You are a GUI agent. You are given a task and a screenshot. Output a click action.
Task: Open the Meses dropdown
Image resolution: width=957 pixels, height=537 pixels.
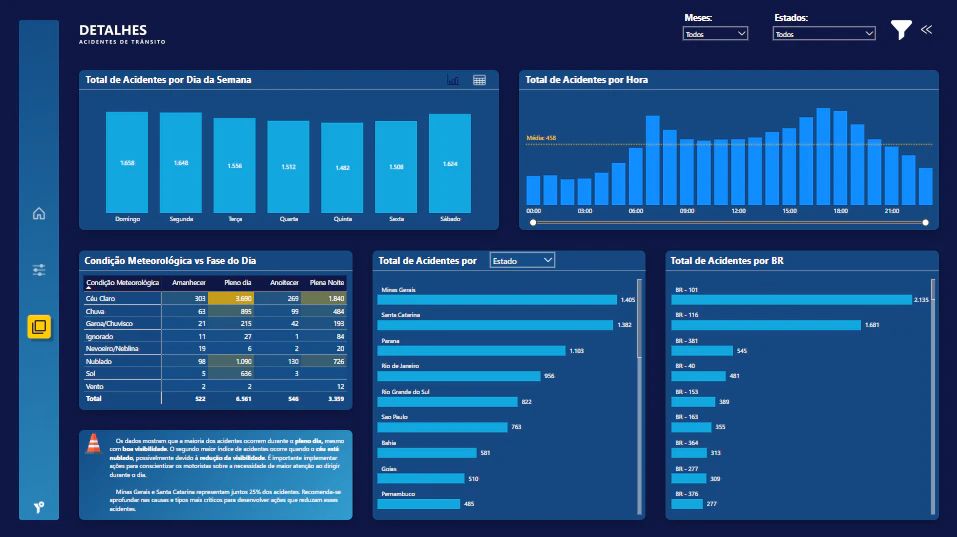click(715, 34)
